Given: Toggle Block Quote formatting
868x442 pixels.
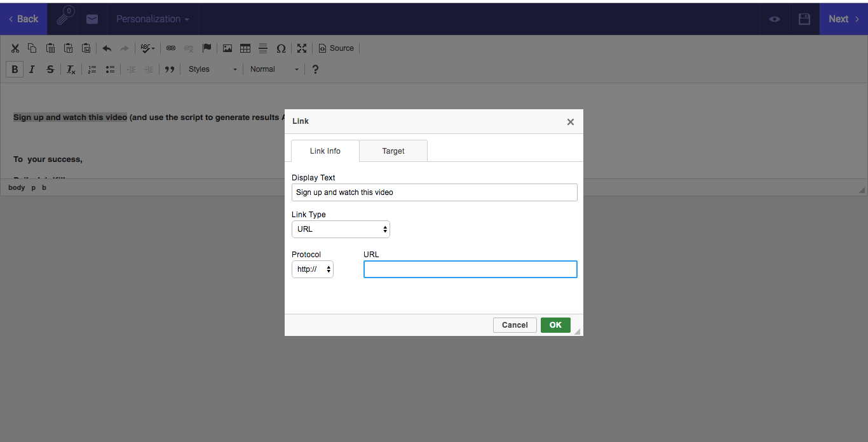Looking at the screenshot, I should (x=170, y=69).
